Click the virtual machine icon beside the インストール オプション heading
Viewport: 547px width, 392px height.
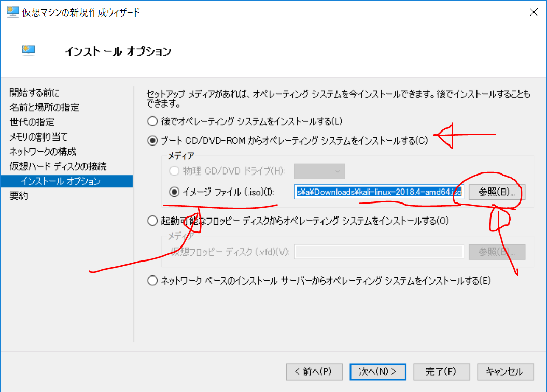tap(29, 50)
